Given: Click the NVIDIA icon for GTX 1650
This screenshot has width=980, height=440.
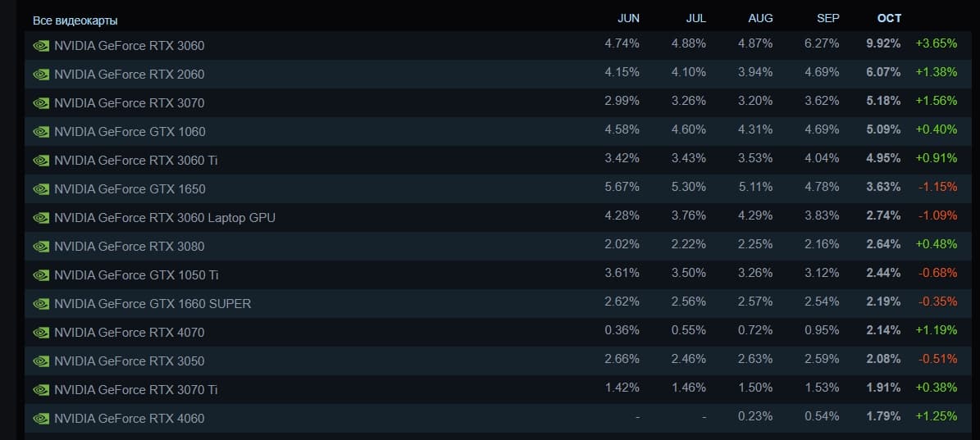Looking at the screenshot, I should [x=41, y=189].
